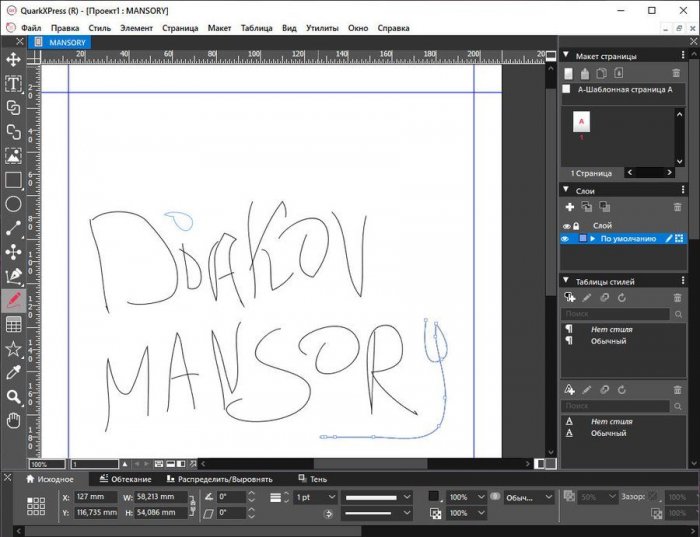Select the Обычный paragraph style

point(608,341)
